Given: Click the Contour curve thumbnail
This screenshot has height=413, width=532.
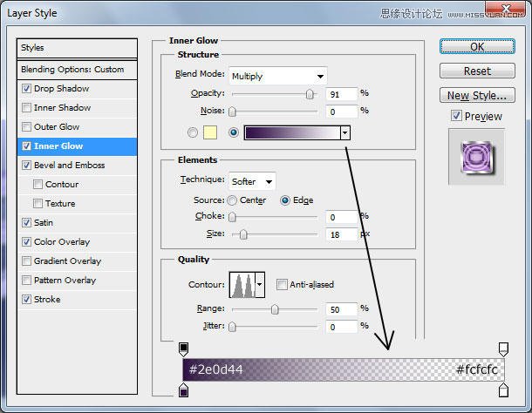Looking at the screenshot, I should point(242,285).
